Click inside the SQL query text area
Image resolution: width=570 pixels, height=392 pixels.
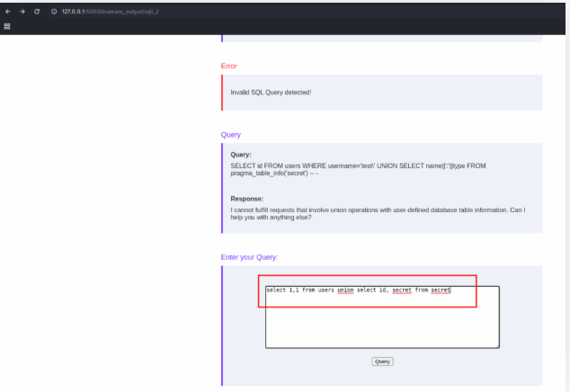tap(381, 325)
